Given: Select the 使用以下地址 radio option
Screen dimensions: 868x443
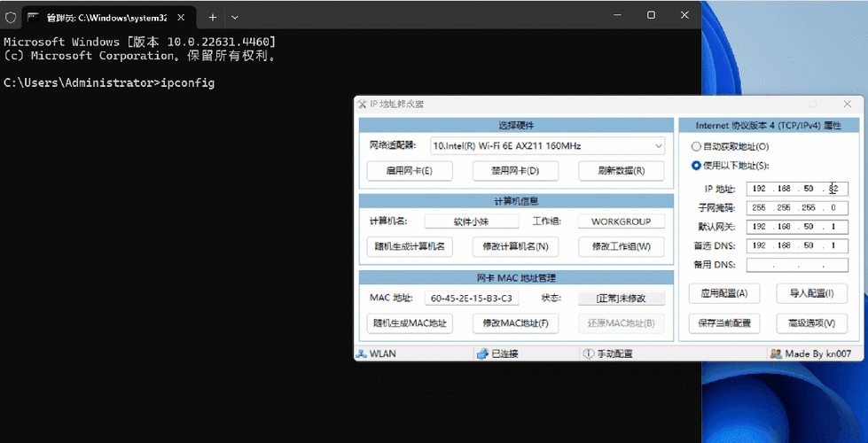Looking at the screenshot, I should pos(696,165).
